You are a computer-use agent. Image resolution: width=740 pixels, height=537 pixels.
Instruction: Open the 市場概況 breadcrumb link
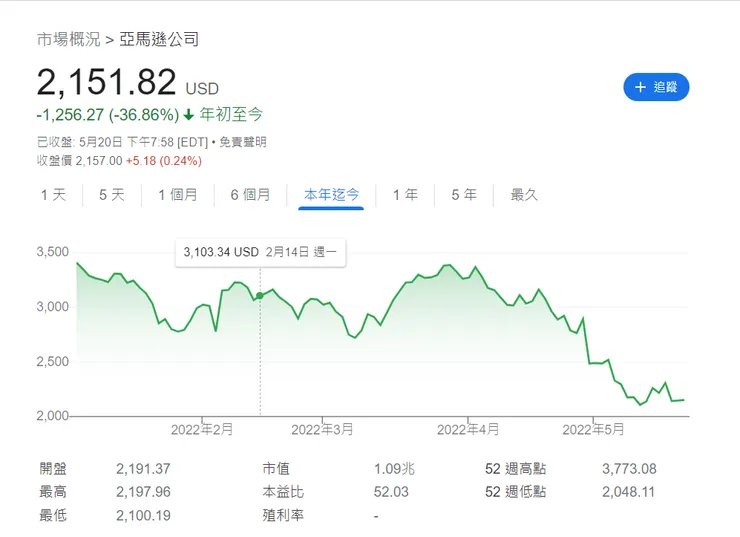[68, 39]
